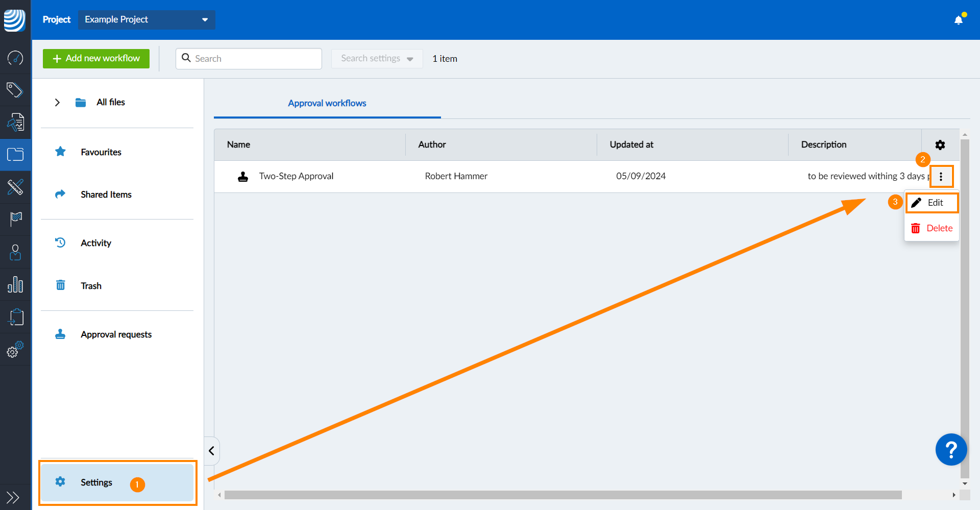This screenshot has height=510, width=980.
Task: Click the '1 item' count label
Action: click(445, 59)
